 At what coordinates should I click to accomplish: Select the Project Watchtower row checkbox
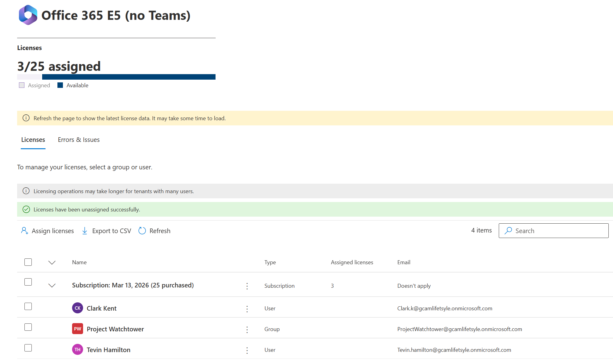click(28, 327)
